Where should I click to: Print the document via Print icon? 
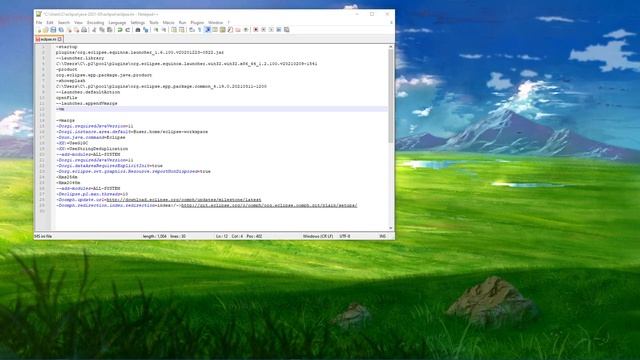pyautogui.click(x=84, y=30)
